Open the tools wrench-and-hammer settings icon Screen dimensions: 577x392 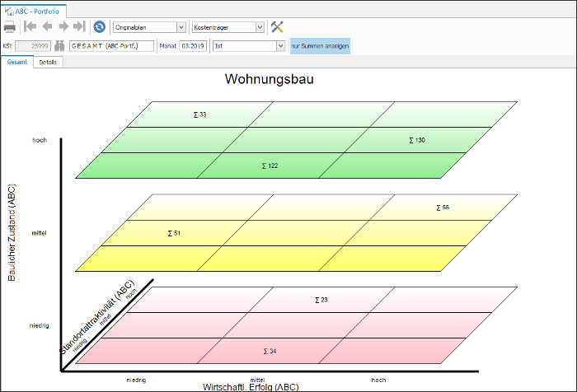pyautogui.click(x=277, y=27)
